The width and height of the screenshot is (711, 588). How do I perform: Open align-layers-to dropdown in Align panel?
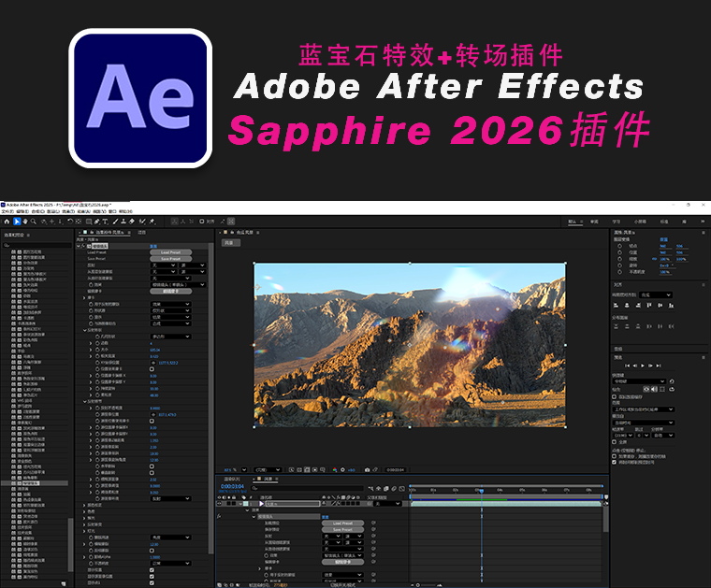[656, 294]
